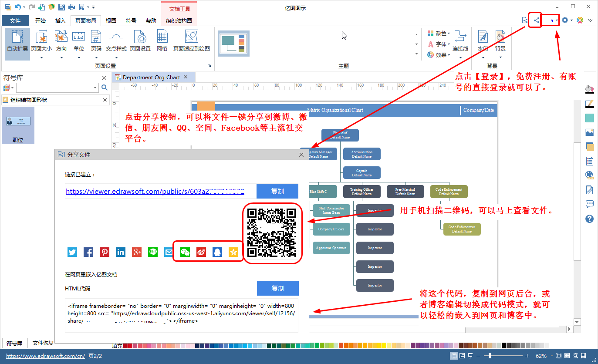The width and height of the screenshot is (598, 364).
Task: Click the share icon in top-right
Action: [536, 20]
